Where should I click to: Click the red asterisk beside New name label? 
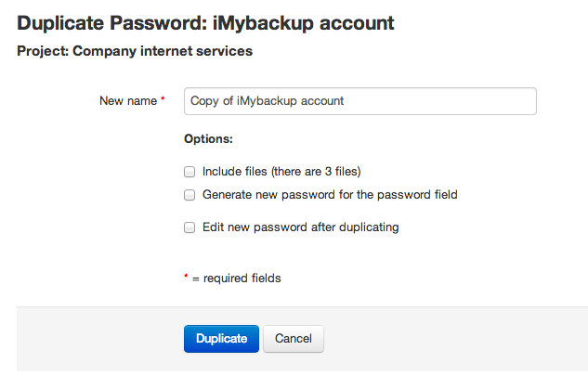(163, 98)
